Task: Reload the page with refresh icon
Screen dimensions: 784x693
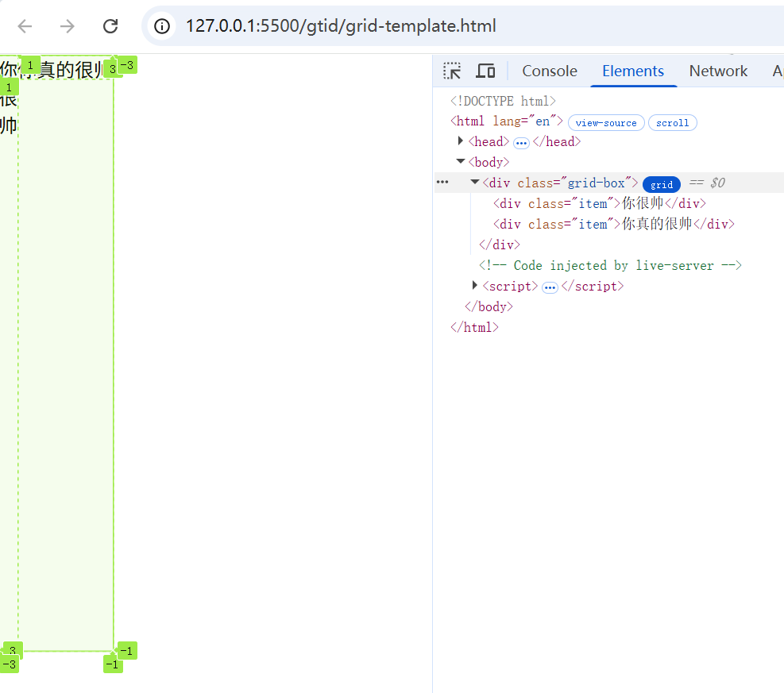Action: click(x=110, y=26)
